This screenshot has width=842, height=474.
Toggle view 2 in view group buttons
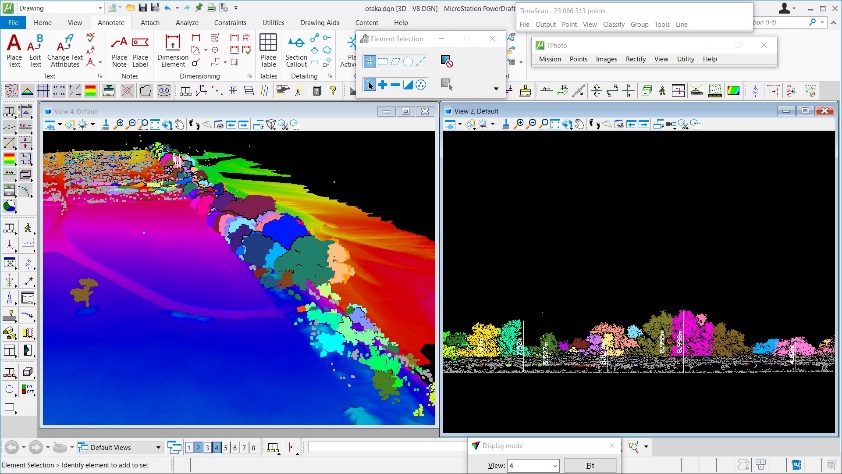pos(200,447)
